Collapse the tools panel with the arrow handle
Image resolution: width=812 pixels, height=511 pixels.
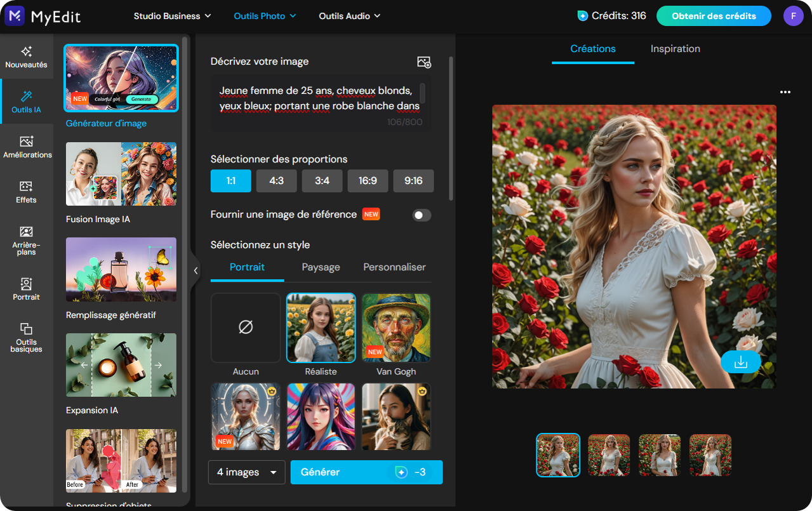[x=196, y=270]
